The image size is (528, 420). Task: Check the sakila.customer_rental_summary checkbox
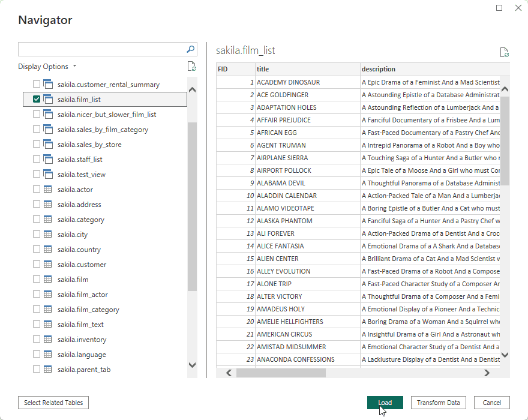coord(37,84)
